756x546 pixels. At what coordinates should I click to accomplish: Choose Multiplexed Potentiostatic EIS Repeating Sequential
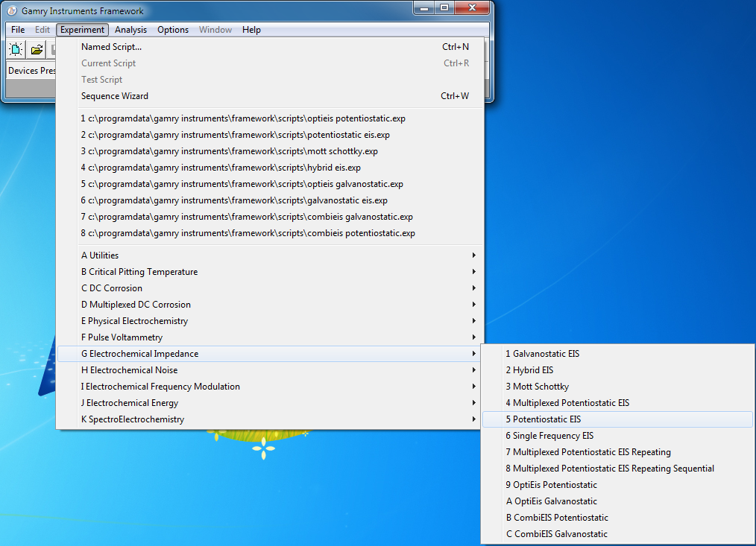(617, 468)
